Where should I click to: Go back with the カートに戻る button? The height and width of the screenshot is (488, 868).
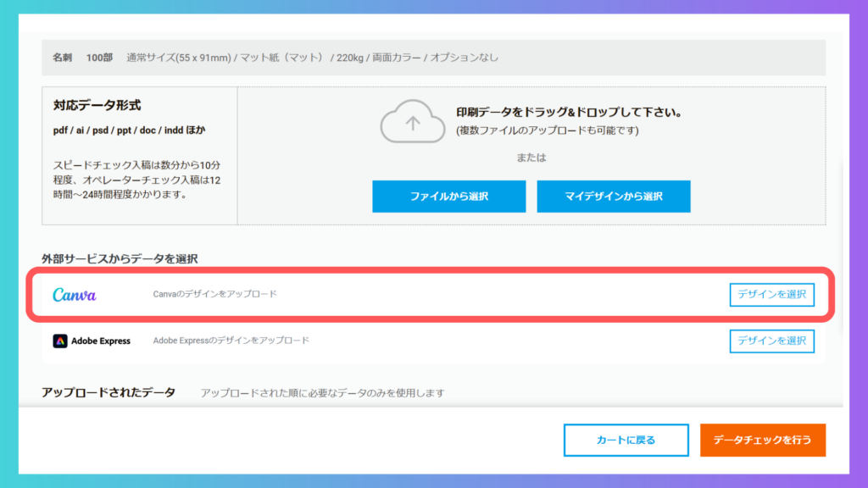coord(626,440)
